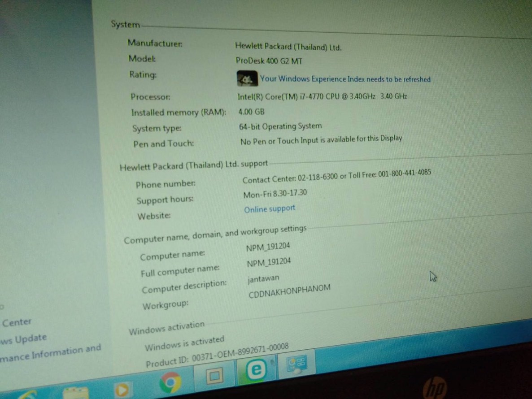
Task: Select 'No Pen or Touch Input' text
Action: (x=279, y=141)
